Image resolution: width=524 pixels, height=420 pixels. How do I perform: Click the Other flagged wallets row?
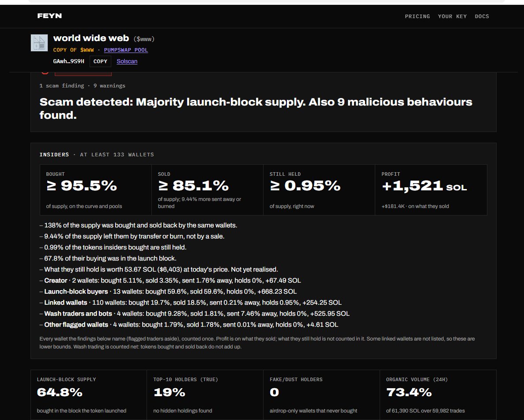189,325
